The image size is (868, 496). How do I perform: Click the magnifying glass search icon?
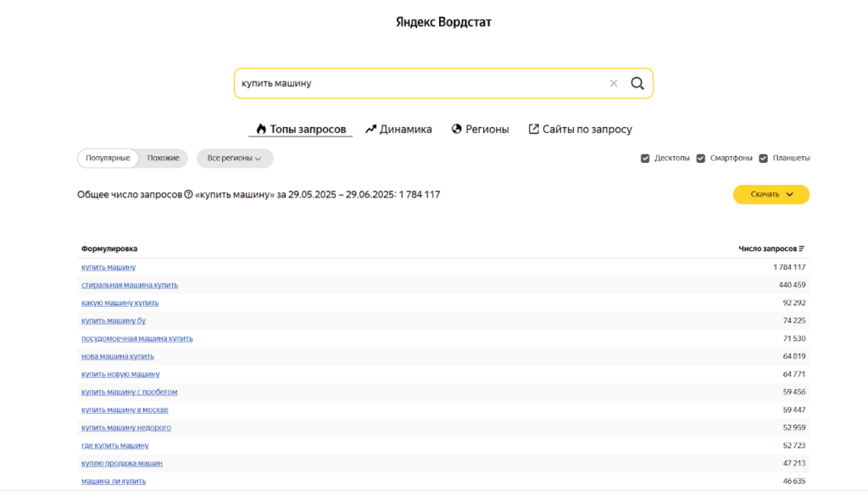[x=637, y=84]
